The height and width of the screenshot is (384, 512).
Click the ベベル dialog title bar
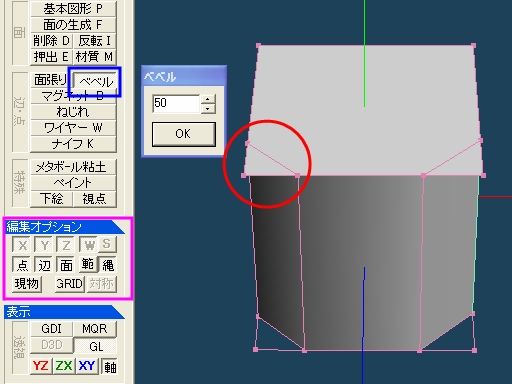(x=184, y=76)
